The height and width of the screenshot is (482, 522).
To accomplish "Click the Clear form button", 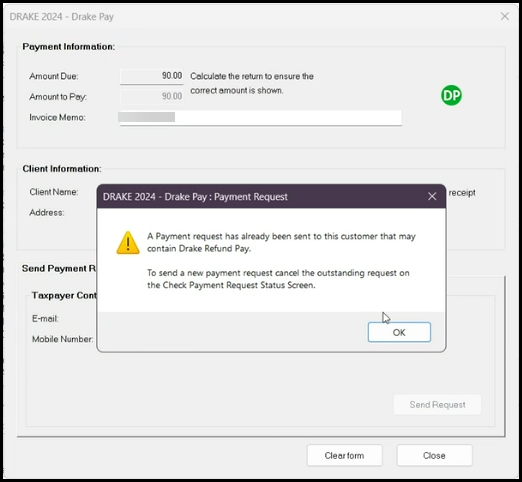I will [344, 455].
